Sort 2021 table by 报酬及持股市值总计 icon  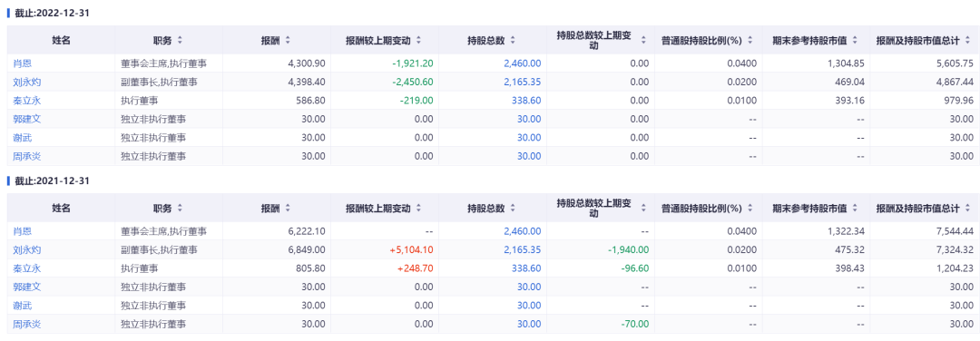pyautogui.click(x=967, y=208)
